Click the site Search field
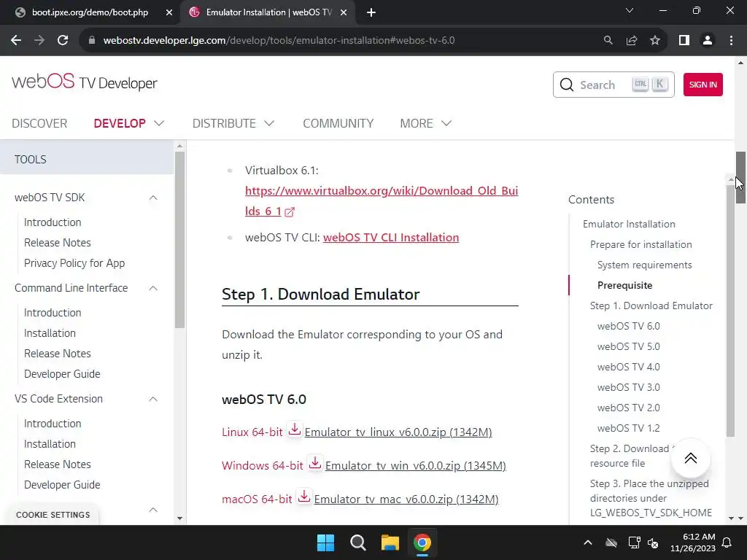Viewport: 747px width, 560px height. [x=614, y=85]
